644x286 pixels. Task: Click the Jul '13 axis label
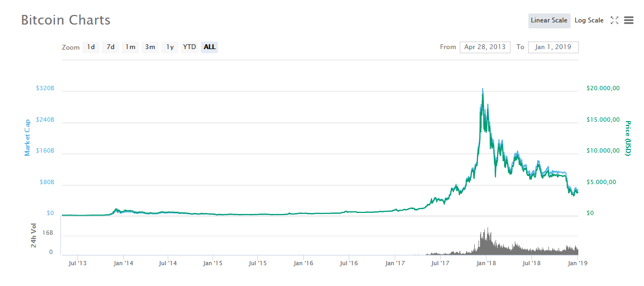tap(77, 263)
